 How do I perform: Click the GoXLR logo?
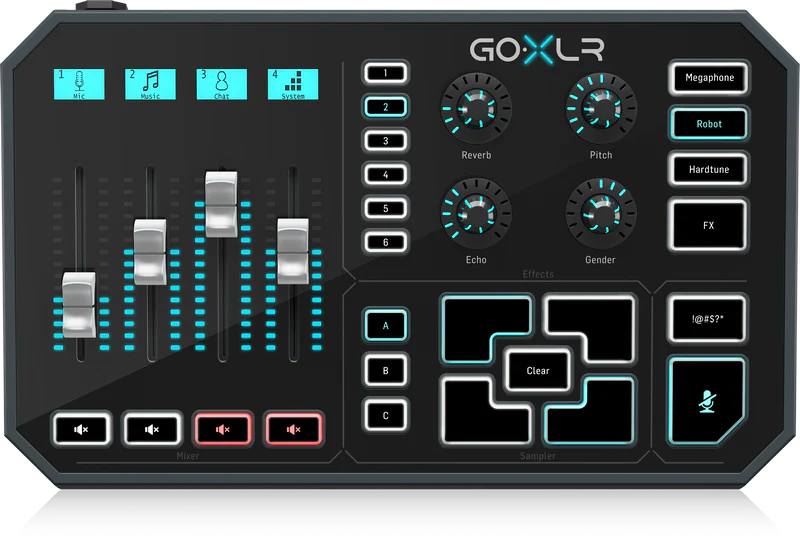[x=537, y=50]
